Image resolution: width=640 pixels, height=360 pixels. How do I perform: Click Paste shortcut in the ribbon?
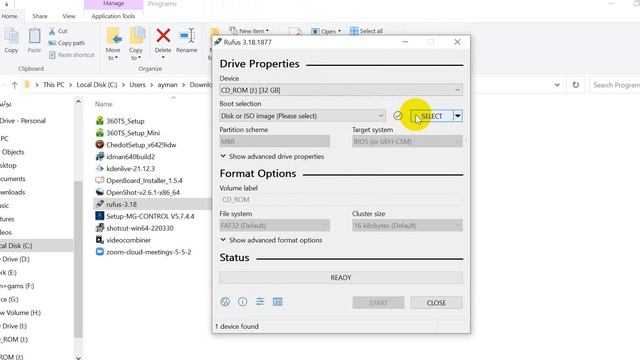click(71, 55)
